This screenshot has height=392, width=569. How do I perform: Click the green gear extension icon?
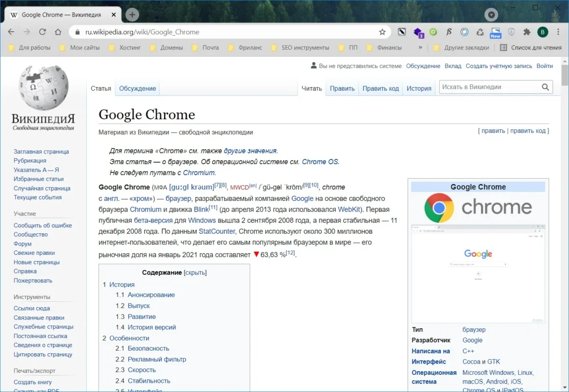[433, 32]
